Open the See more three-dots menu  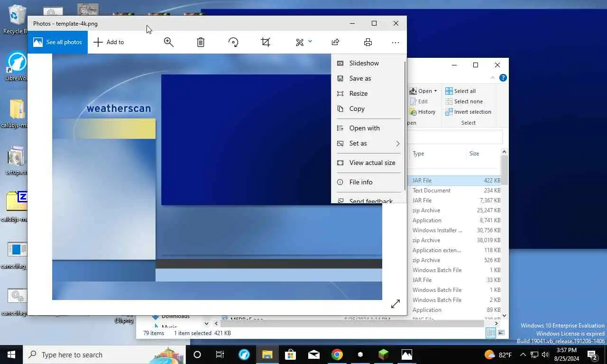[395, 42]
